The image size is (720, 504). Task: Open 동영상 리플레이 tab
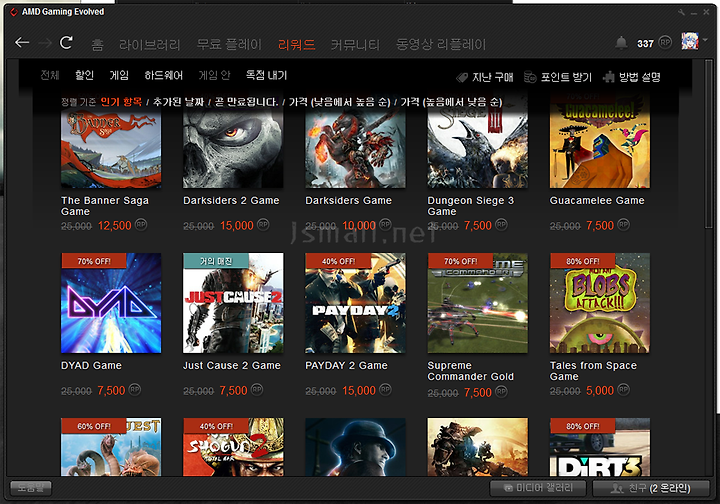click(x=441, y=45)
